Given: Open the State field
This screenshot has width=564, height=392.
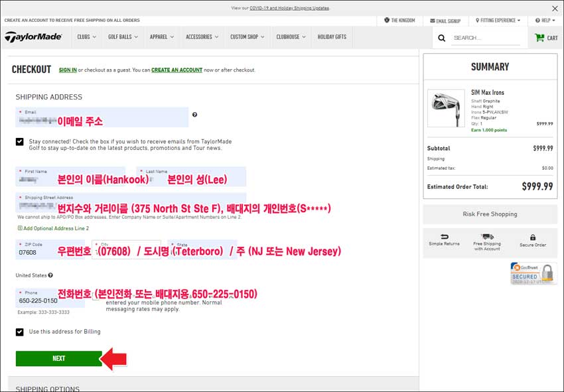Looking at the screenshot, I should tap(202, 249).
